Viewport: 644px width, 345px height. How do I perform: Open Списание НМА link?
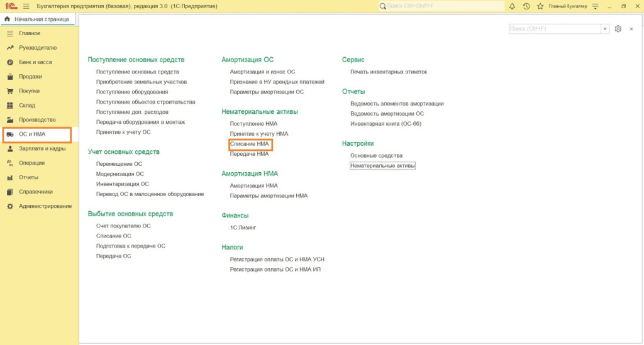point(249,144)
